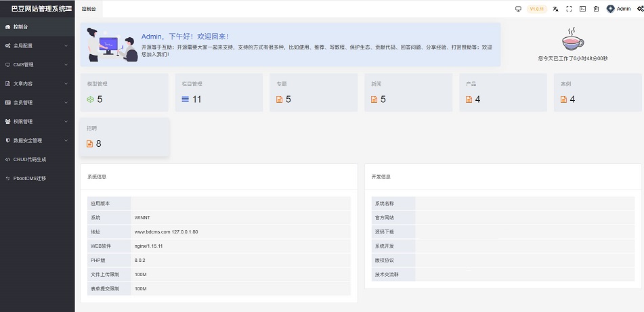Click the blue list icon in 栏目管理
The width and height of the screenshot is (644, 312).
[x=186, y=99]
